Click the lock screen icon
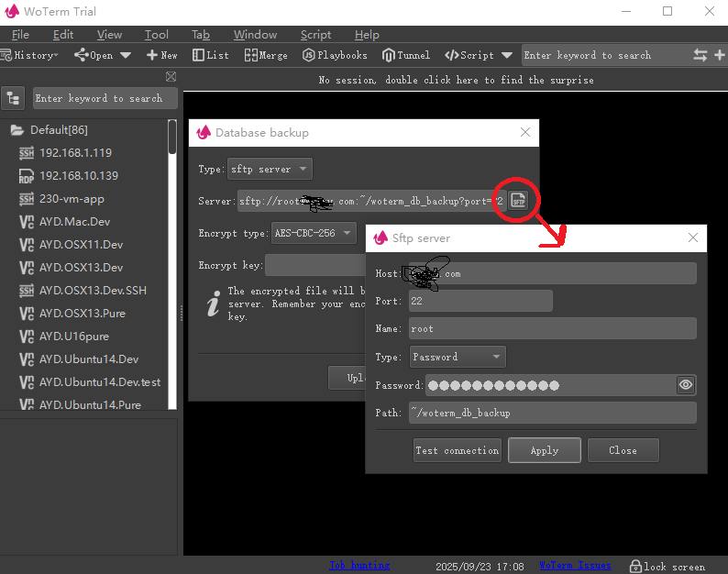This screenshot has width=728, height=574. 634,566
